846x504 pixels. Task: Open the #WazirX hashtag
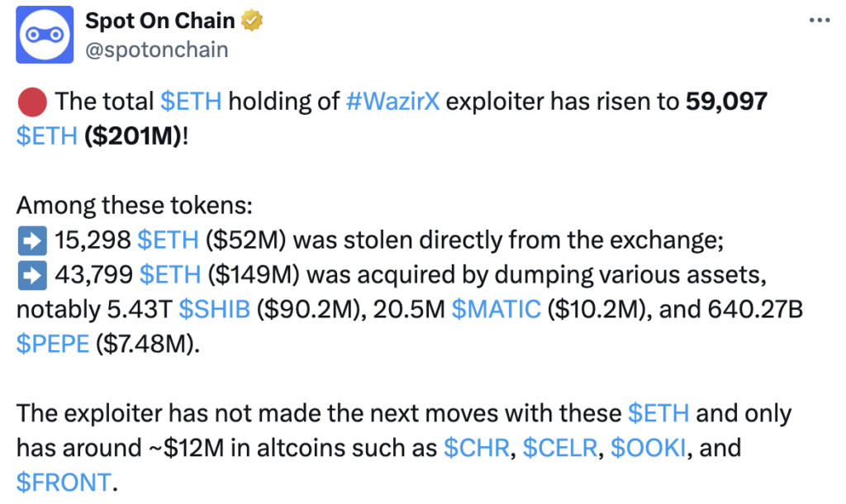[x=392, y=102]
